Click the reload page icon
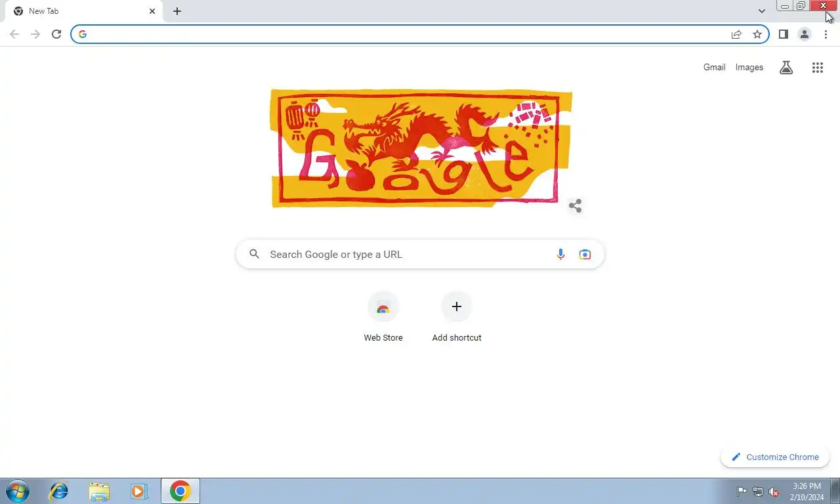The image size is (840, 504). (56, 34)
